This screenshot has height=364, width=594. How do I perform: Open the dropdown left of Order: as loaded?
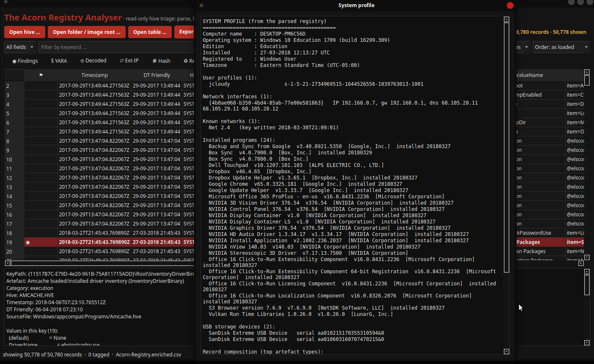click(523, 47)
